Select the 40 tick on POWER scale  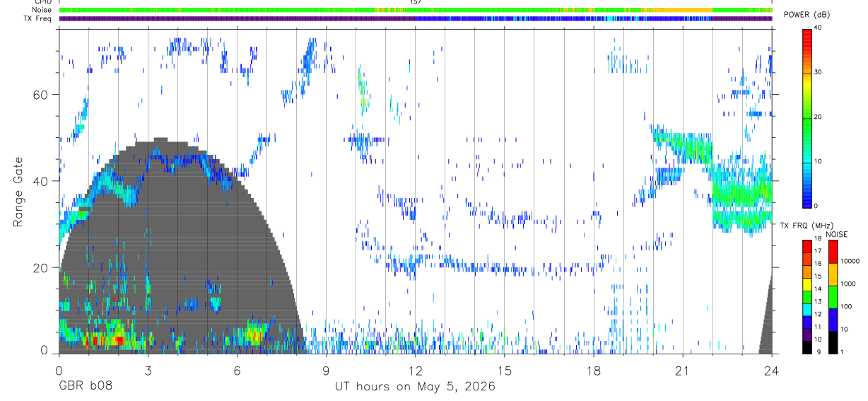818,28
